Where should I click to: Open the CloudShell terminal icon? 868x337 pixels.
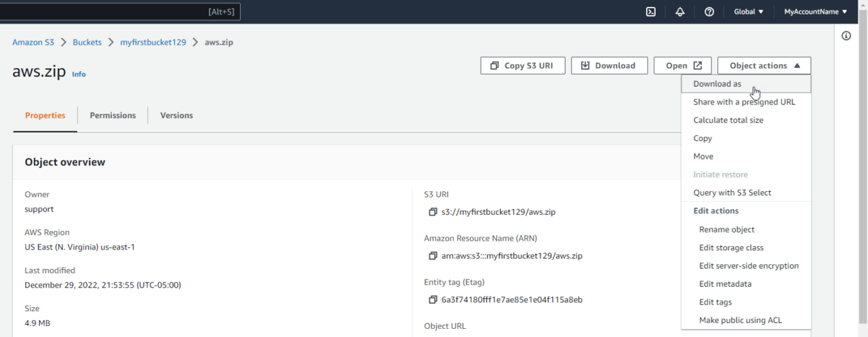(x=650, y=12)
